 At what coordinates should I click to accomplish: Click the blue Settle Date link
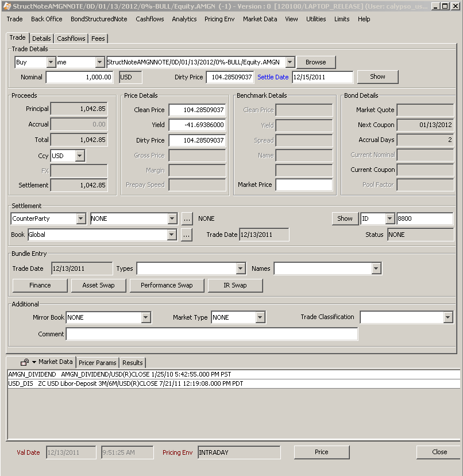point(273,77)
